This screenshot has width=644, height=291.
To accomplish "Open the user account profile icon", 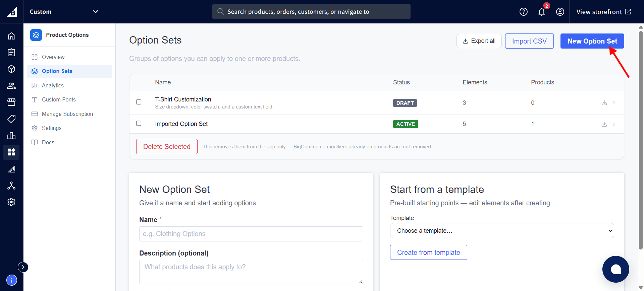I will click(x=560, y=12).
